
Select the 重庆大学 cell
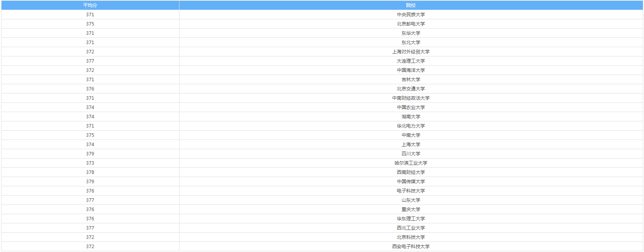coord(411,209)
